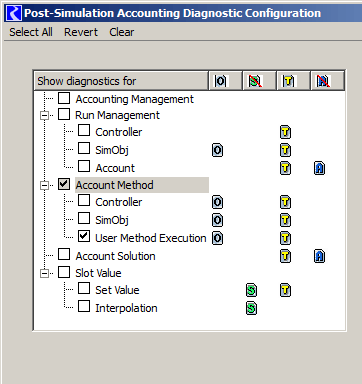The width and height of the screenshot is (362, 384).
Task: Click the application logo in title bar
Action: point(14,13)
